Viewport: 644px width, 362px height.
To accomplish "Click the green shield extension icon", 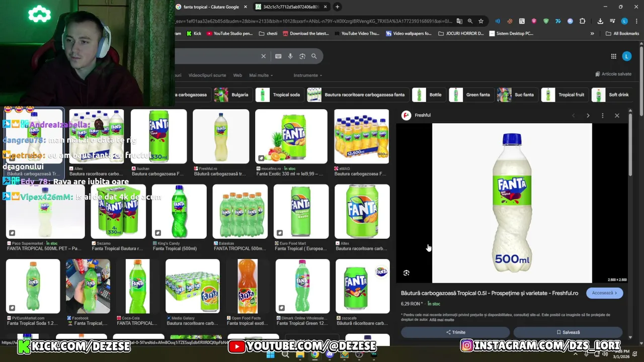I will pyautogui.click(x=546, y=21).
